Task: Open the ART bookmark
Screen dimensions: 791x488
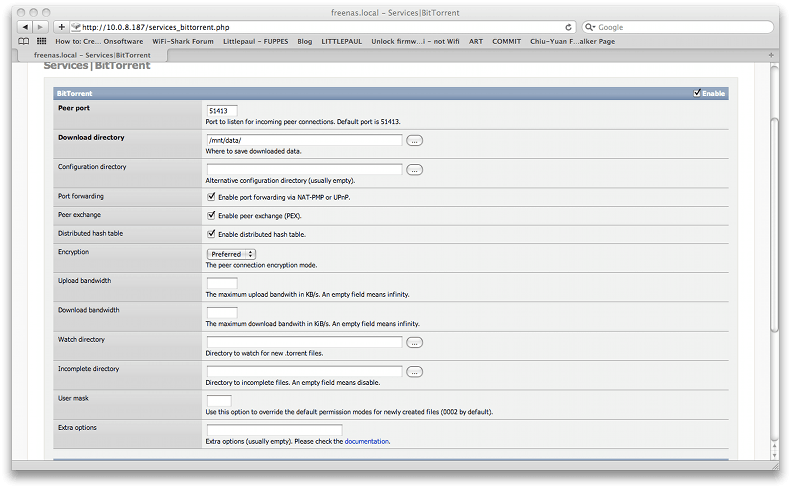Action: 476,41
